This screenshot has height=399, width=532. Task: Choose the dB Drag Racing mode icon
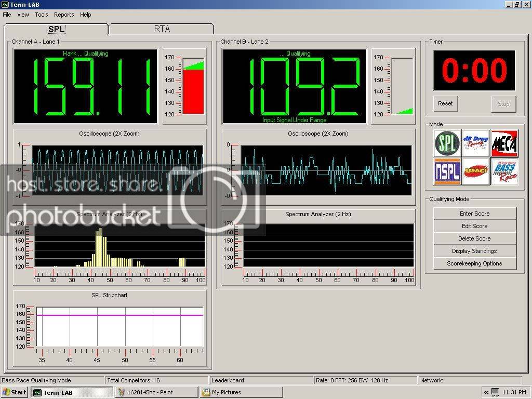point(476,143)
